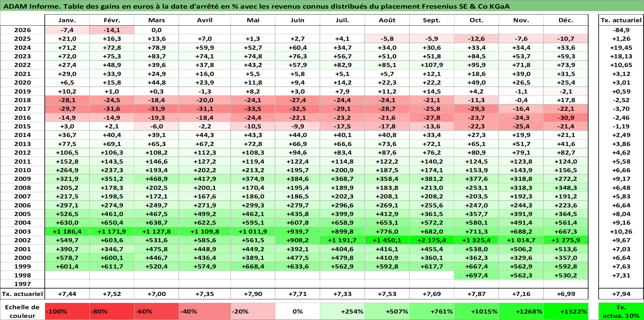Select cell -25,4 in Nov. 2015
Image resolution: width=644 pixels, height=320 pixels.
coord(521,126)
